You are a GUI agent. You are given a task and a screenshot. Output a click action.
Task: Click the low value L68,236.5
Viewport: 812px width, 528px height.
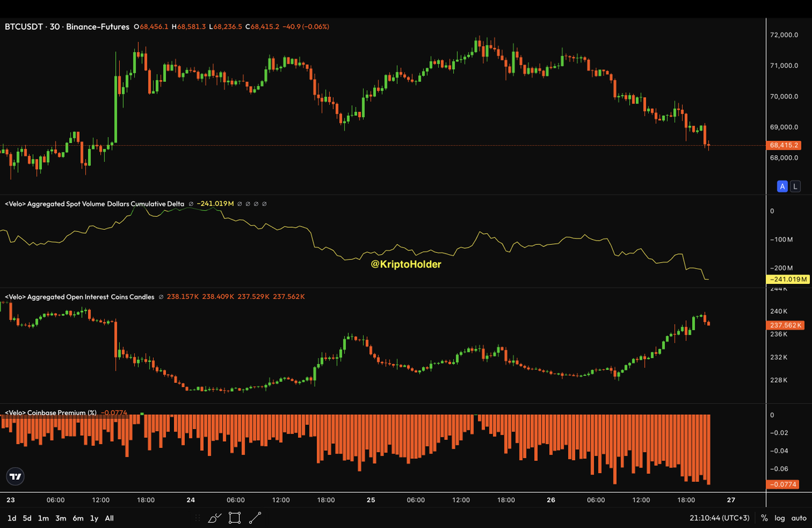point(226,26)
